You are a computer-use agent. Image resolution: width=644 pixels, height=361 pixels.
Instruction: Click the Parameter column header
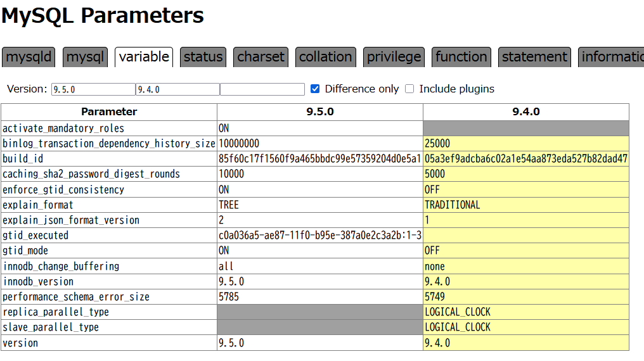point(109,111)
